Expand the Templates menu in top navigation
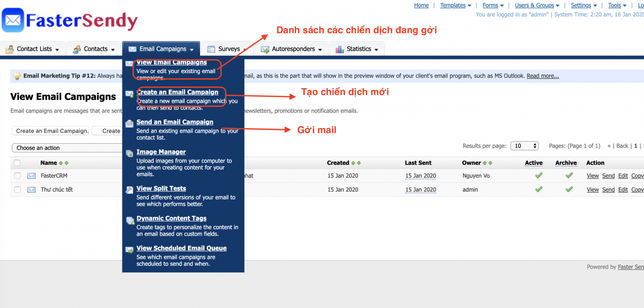 tap(455, 5)
